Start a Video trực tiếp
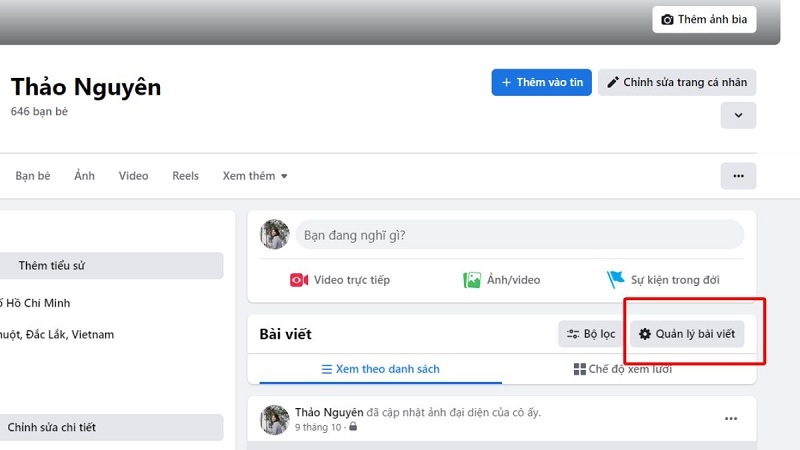The image size is (800, 450). (340, 280)
